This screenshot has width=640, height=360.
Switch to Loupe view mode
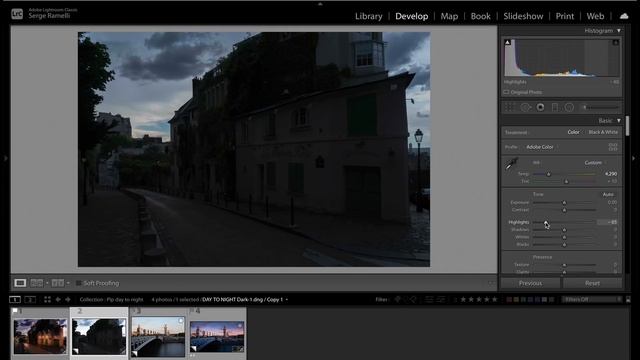[20, 283]
